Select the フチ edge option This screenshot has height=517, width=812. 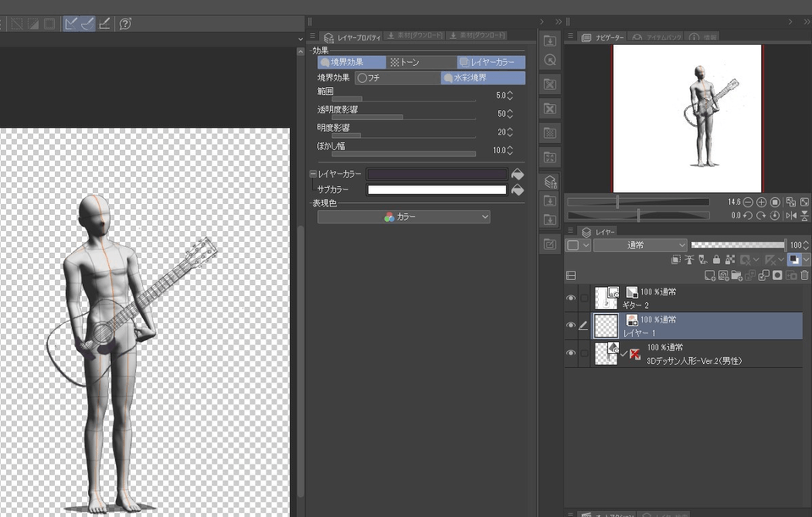pyautogui.click(x=398, y=78)
